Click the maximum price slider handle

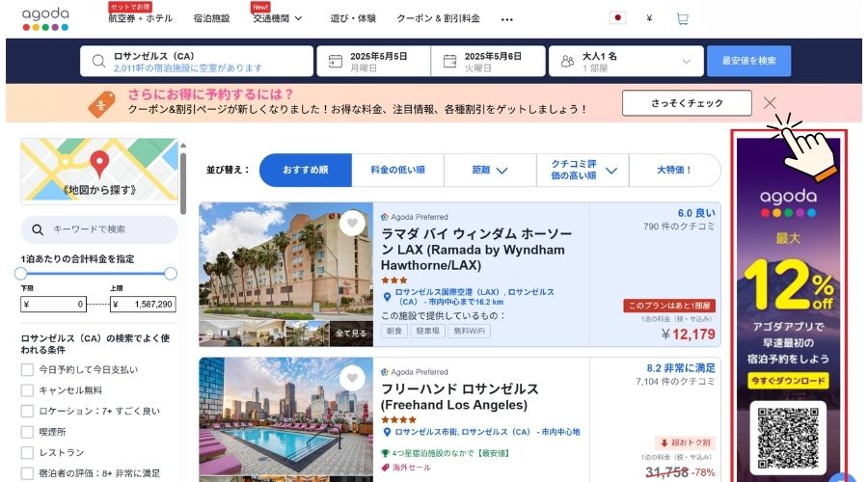pos(171,274)
